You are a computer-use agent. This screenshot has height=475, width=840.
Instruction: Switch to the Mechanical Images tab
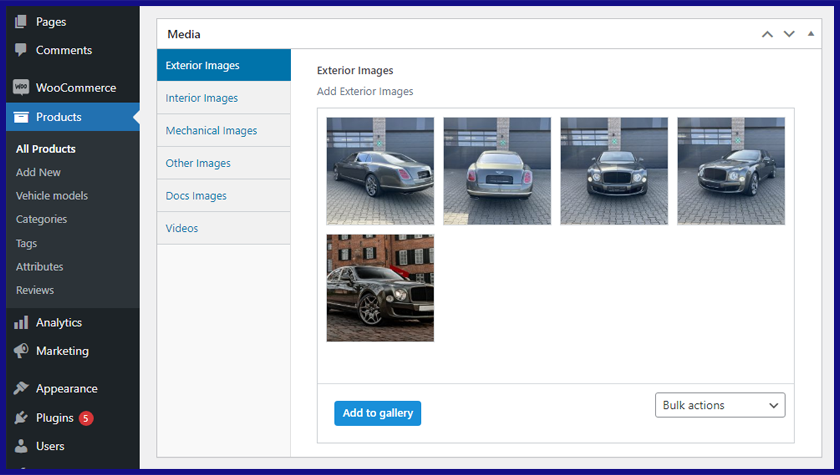(x=224, y=131)
